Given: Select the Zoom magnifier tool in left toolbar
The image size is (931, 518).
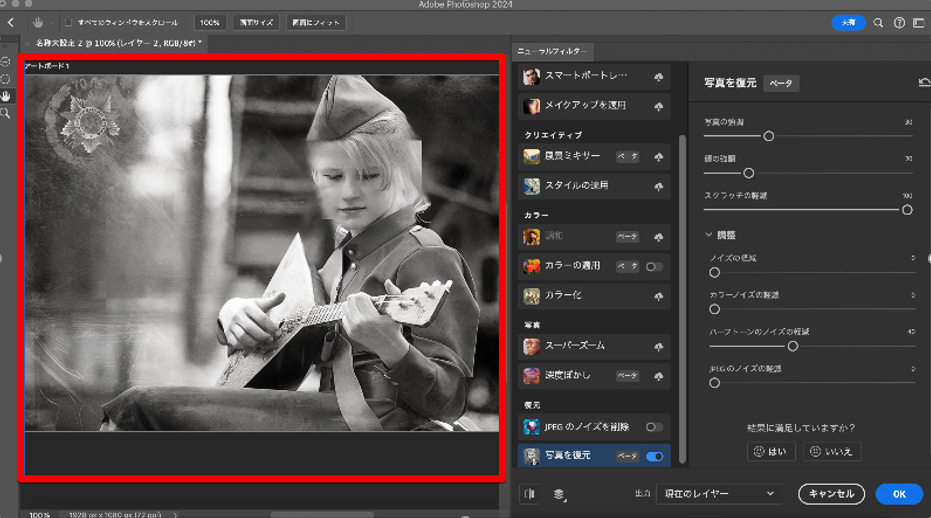Looking at the screenshot, I should click(x=6, y=113).
